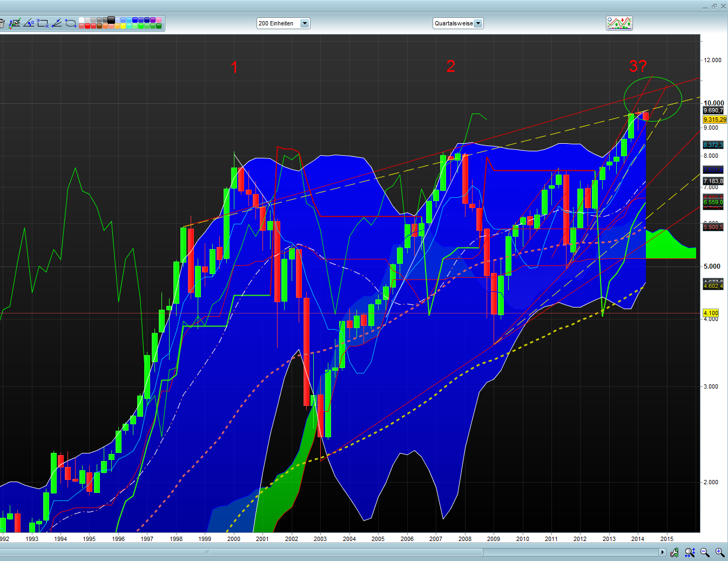Image resolution: width=728 pixels, height=561 pixels.
Task: Click the 4.100 price marker on the axis
Action: (x=711, y=312)
